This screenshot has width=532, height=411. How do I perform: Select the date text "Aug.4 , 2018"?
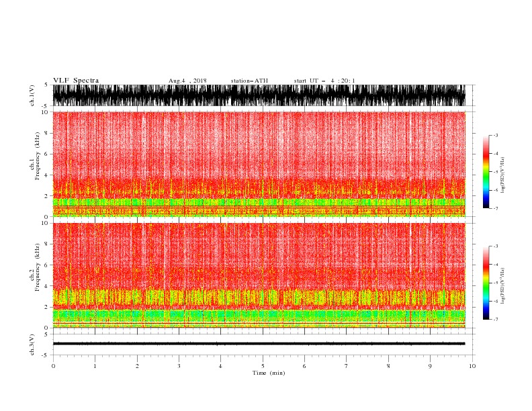187,81
